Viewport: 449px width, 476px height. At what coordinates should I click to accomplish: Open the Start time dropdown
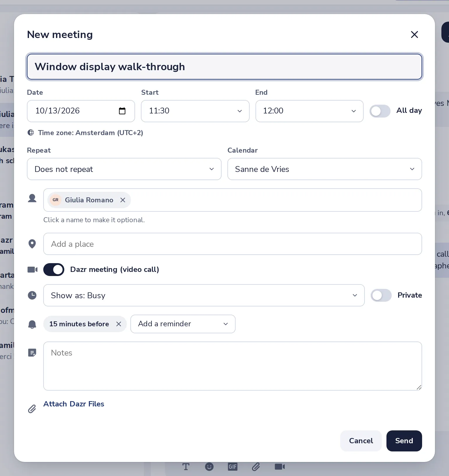[195, 111]
